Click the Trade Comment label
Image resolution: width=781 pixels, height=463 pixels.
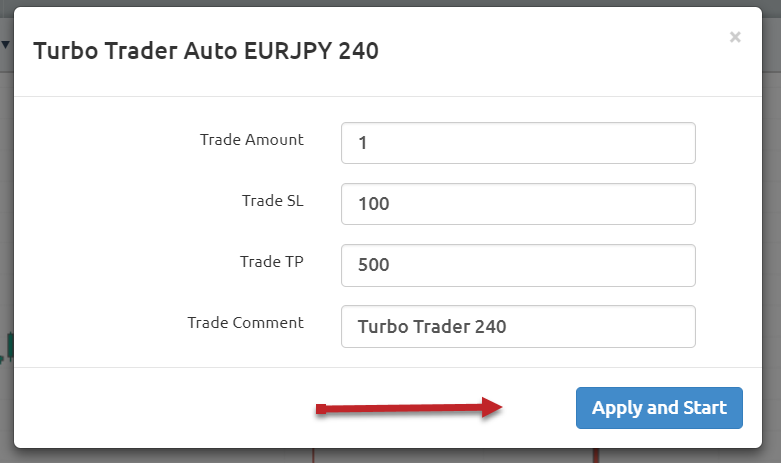click(x=246, y=323)
